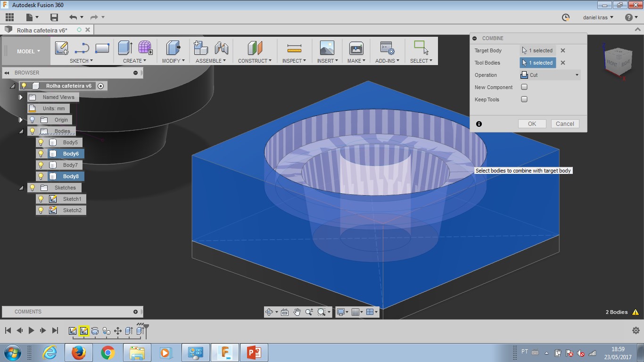Select the Create Sketch tool
644x362 pixels.
tap(62, 48)
